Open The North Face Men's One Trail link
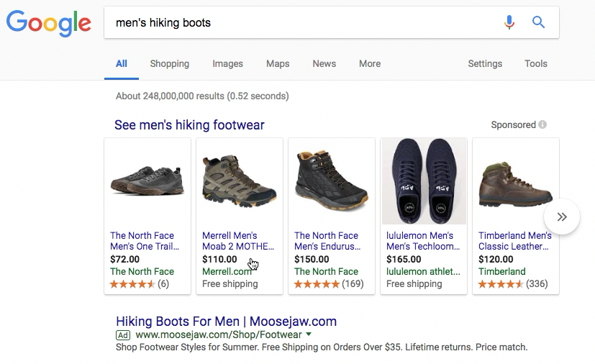This screenshot has height=364, width=595. click(145, 241)
